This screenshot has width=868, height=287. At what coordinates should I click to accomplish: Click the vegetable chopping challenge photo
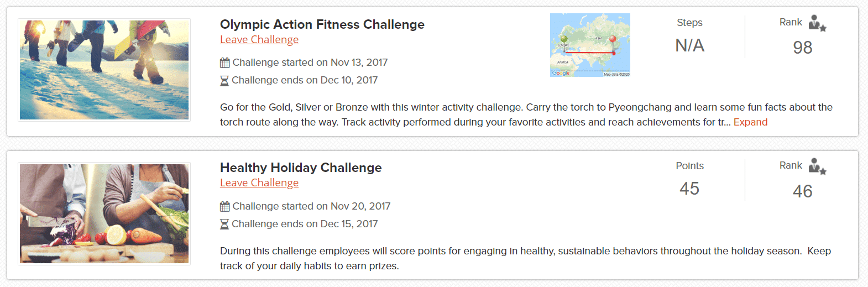[x=104, y=213]
